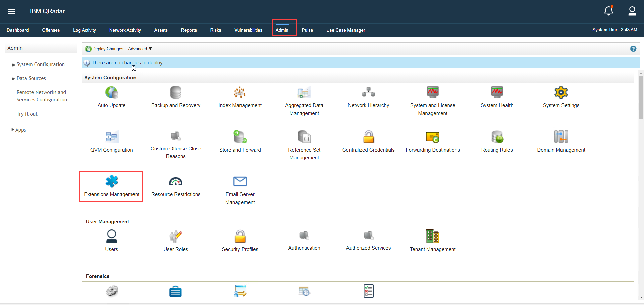644x305 pixels.
Task: Open Network Hierarchy icon
Action: click(x=368, y=92)
